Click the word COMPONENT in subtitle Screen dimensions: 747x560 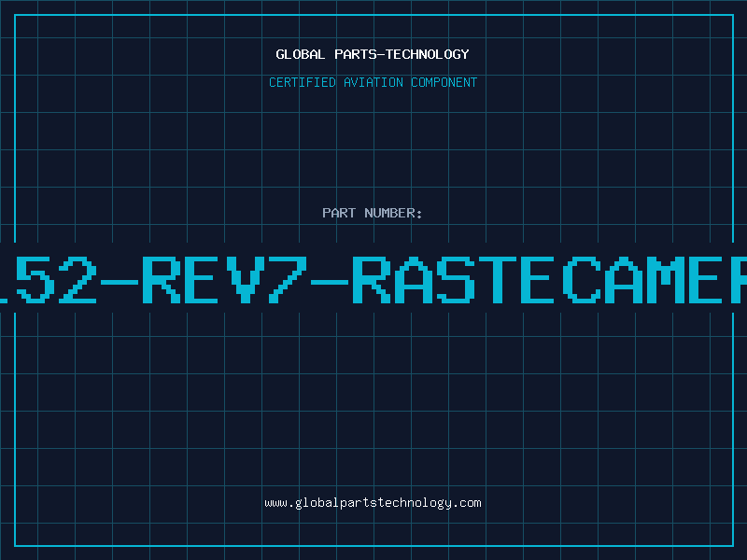coord(444,82)
